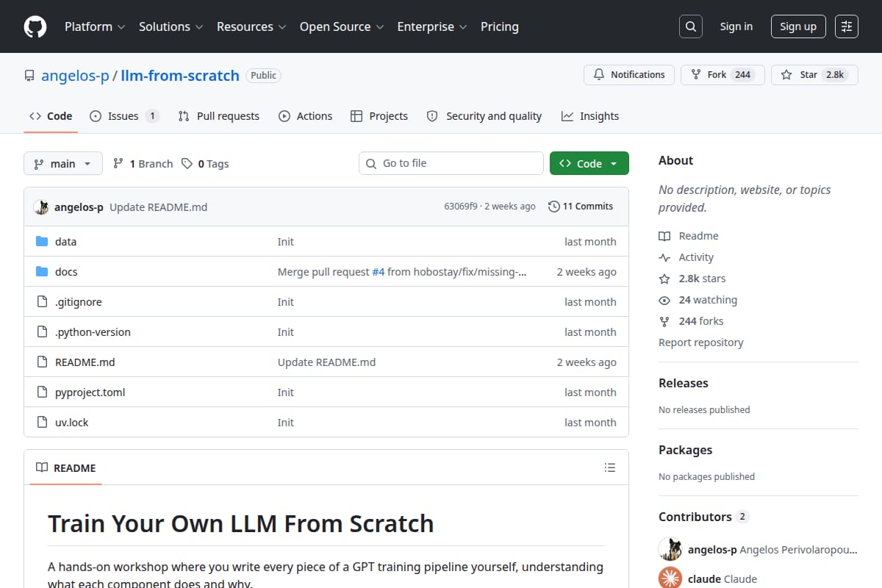
Task: Click the bell icon in the Notifications button
Action: (599, 75)
